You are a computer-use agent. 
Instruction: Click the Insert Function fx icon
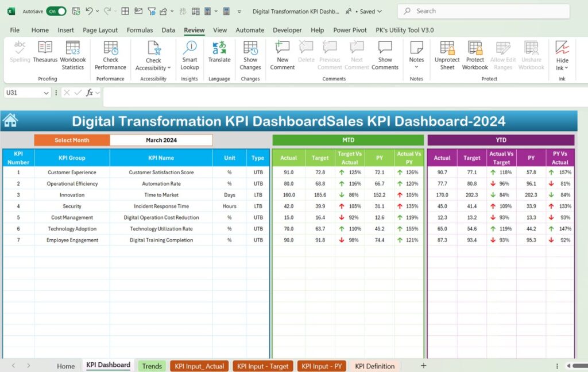pyautogui.click(x=89, y=93)
